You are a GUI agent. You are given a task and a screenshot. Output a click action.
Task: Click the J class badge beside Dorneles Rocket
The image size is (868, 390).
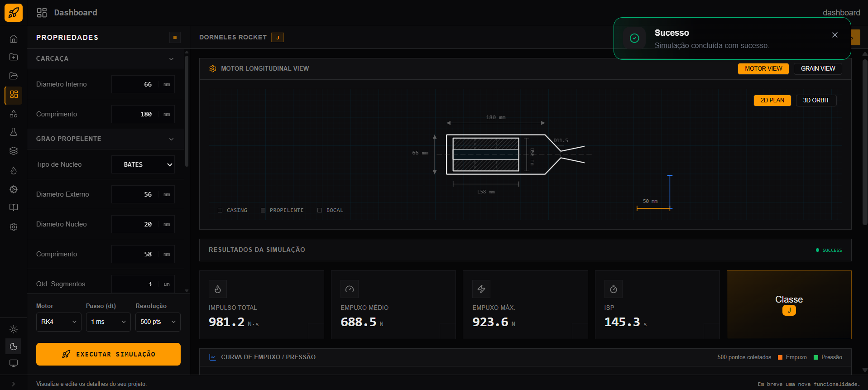click(278, 38)
